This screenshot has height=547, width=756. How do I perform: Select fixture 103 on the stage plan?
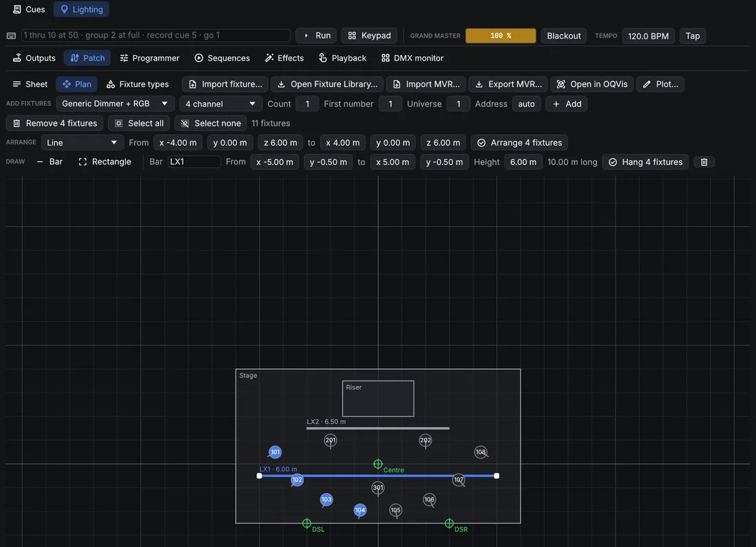coord(326,500)
